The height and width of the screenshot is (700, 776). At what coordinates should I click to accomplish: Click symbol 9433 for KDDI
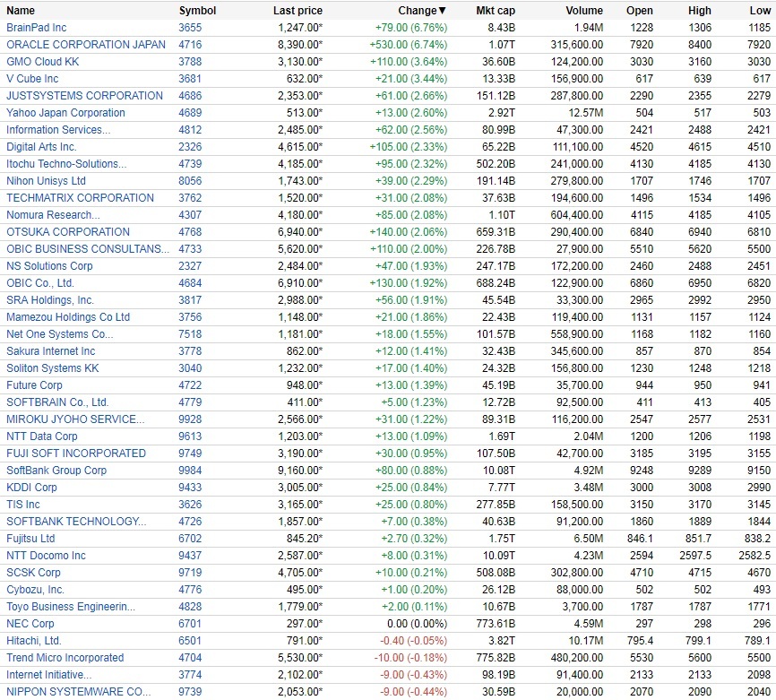coord(190,488)
